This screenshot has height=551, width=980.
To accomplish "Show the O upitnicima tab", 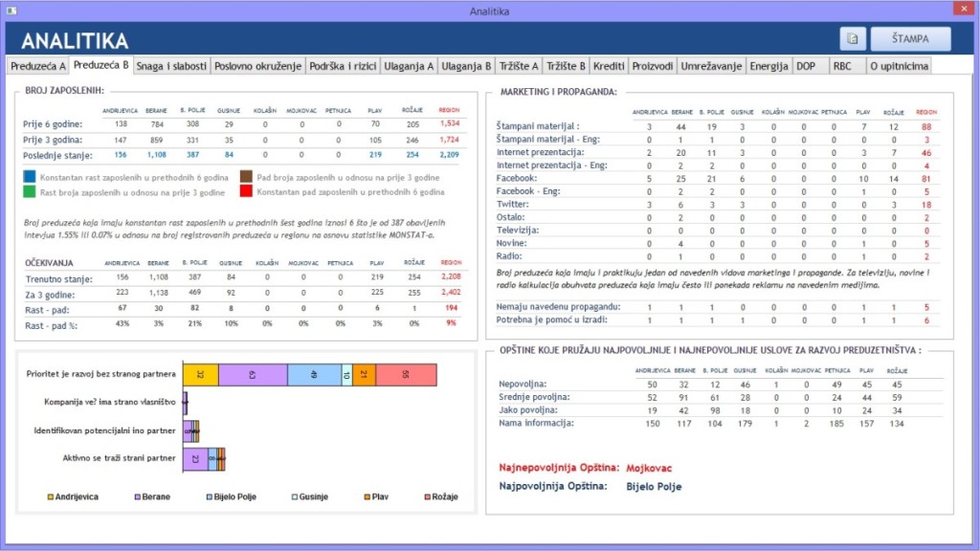I will (x=898, y=66).
